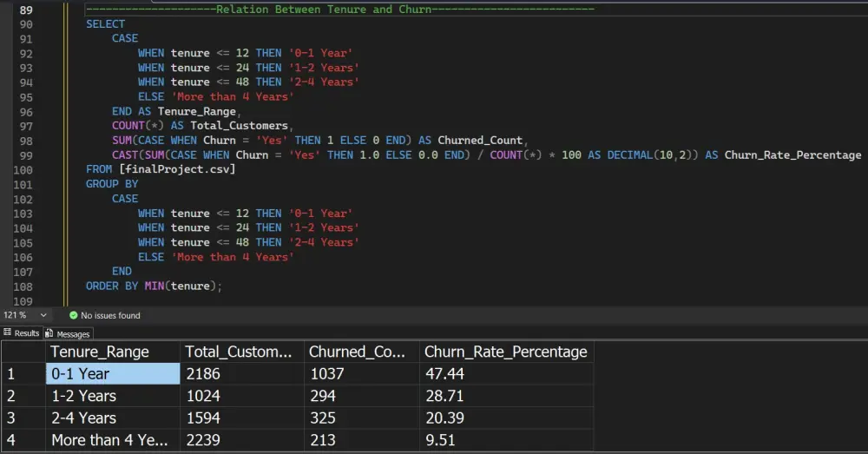Select the 'More than 4 Ye...' result cell

pos(113,440)
